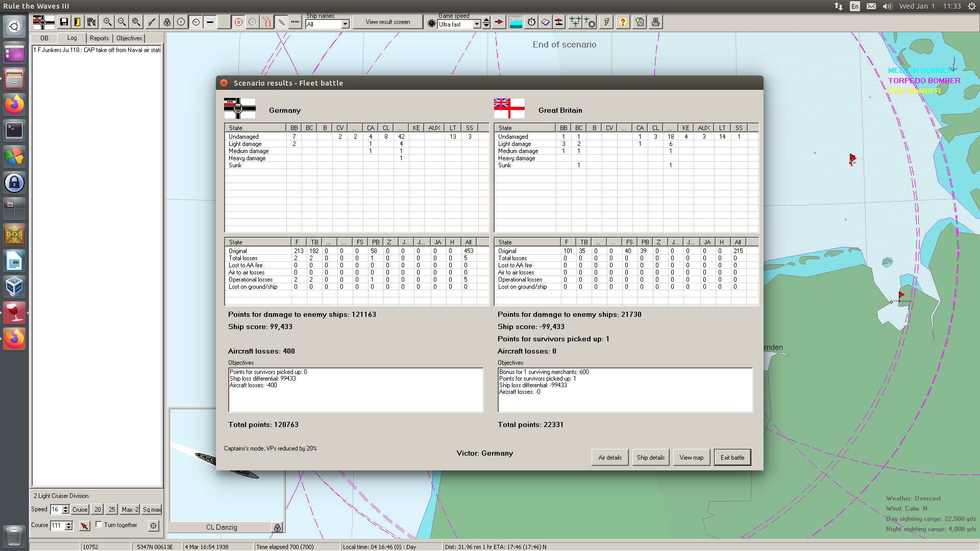Toggle the compass dial circle icon
The height and width of the screenshot is (551, 980).
coord(195,22)
